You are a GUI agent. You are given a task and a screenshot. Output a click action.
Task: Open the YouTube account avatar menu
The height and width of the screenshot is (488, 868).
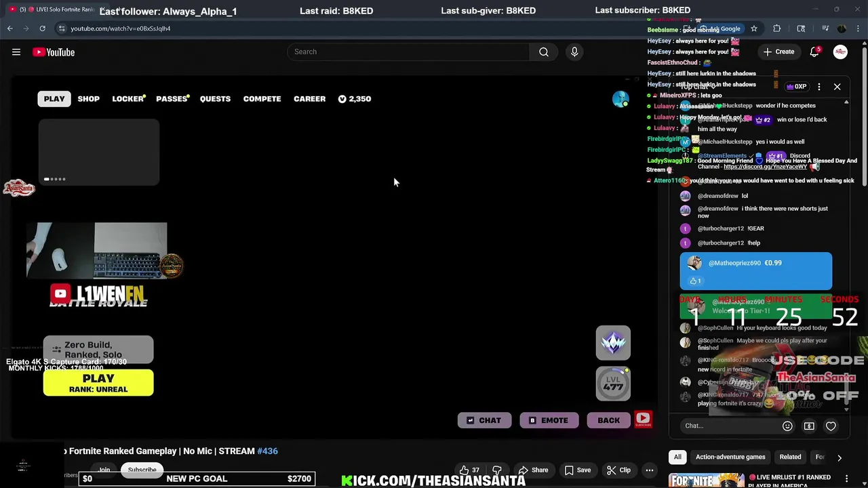pos(840,52)
